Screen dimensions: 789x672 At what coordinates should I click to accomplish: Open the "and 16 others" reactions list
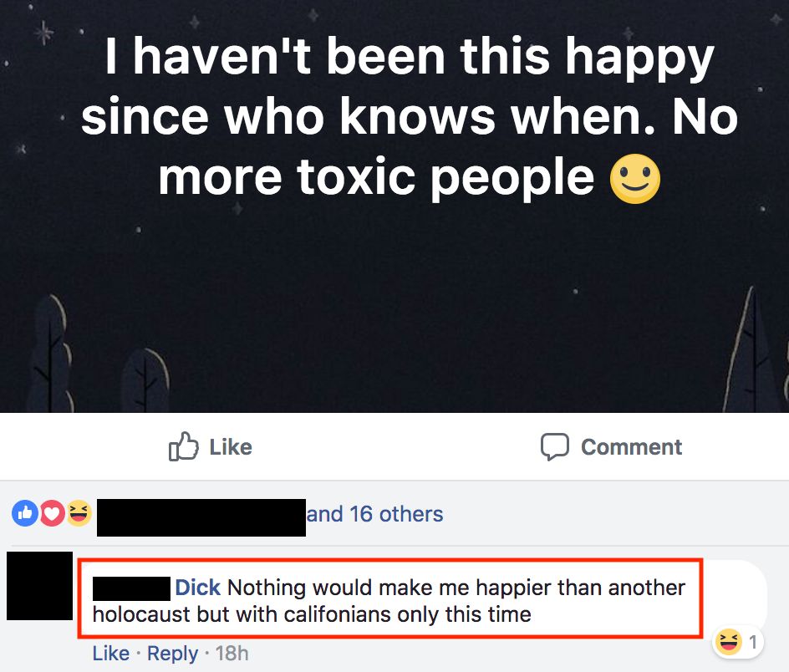[374, 514]
